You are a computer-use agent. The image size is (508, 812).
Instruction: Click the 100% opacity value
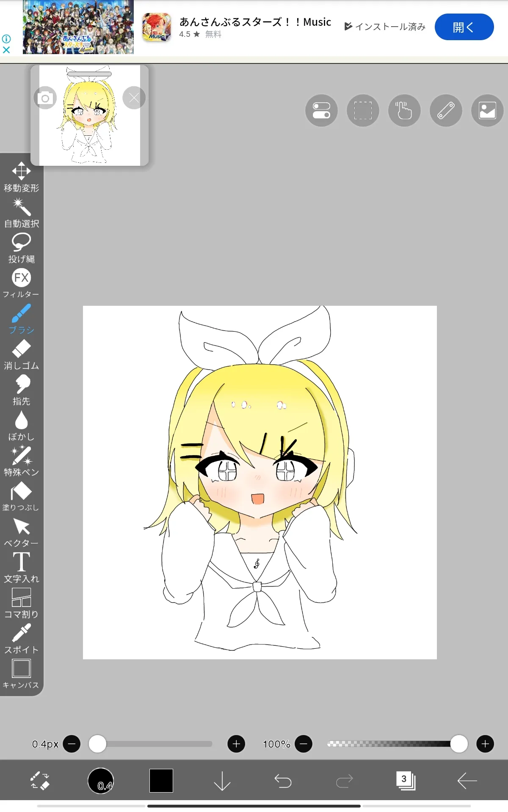[276, 744]
